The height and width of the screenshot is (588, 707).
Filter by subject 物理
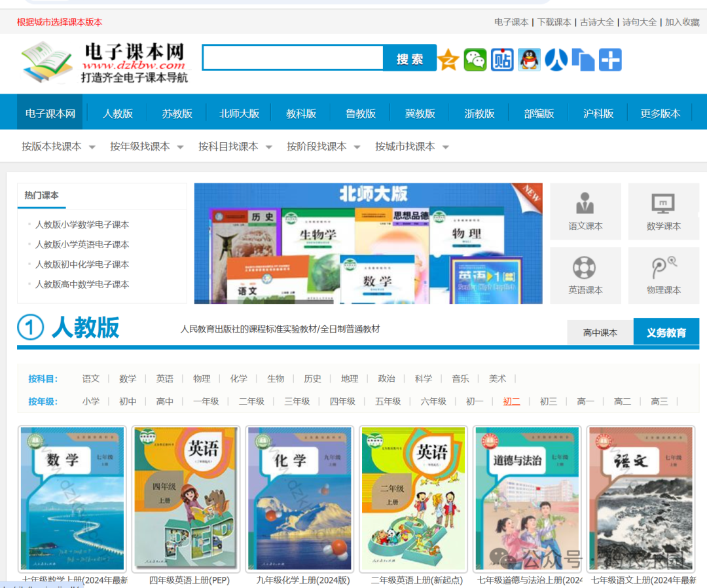[202, 378]
